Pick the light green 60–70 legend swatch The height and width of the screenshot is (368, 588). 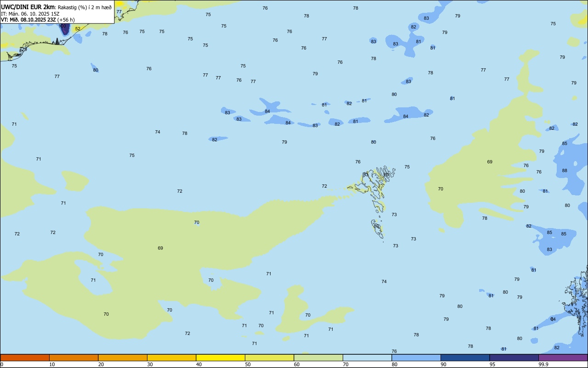(x=318, y=357)
